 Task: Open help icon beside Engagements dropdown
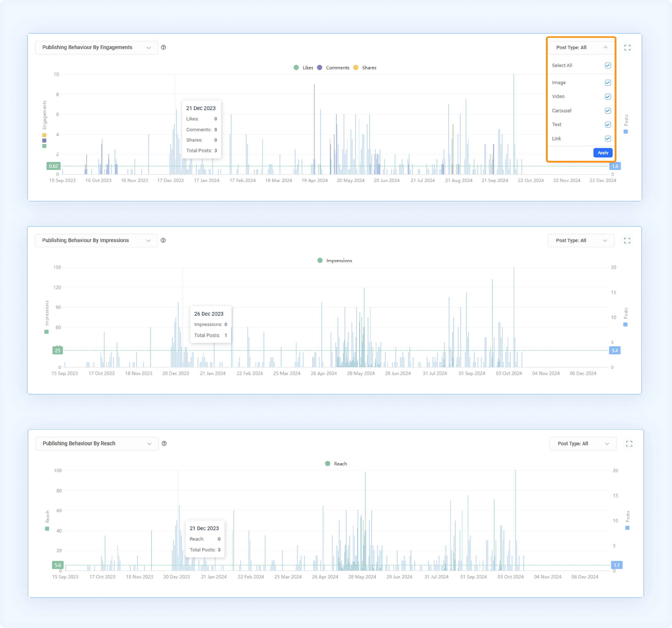[164, 47]
